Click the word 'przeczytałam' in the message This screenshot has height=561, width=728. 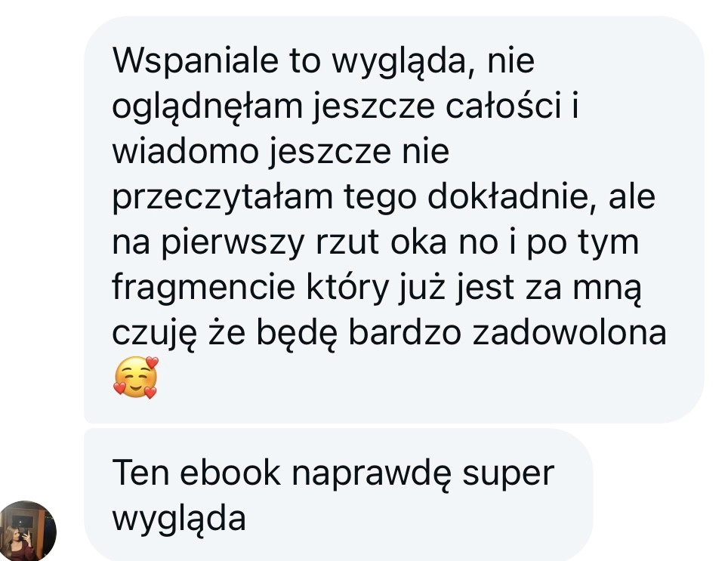[223, 199]
